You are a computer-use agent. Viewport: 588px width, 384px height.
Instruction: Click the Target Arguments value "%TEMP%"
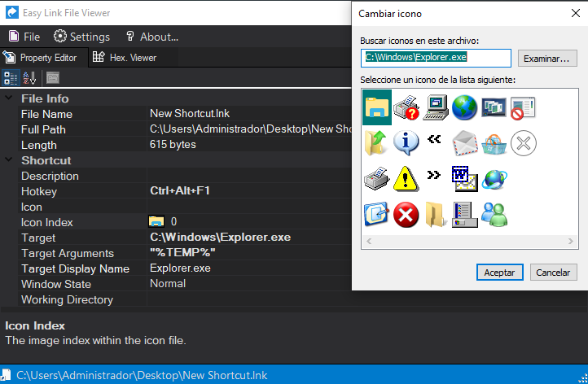point(182,252)
